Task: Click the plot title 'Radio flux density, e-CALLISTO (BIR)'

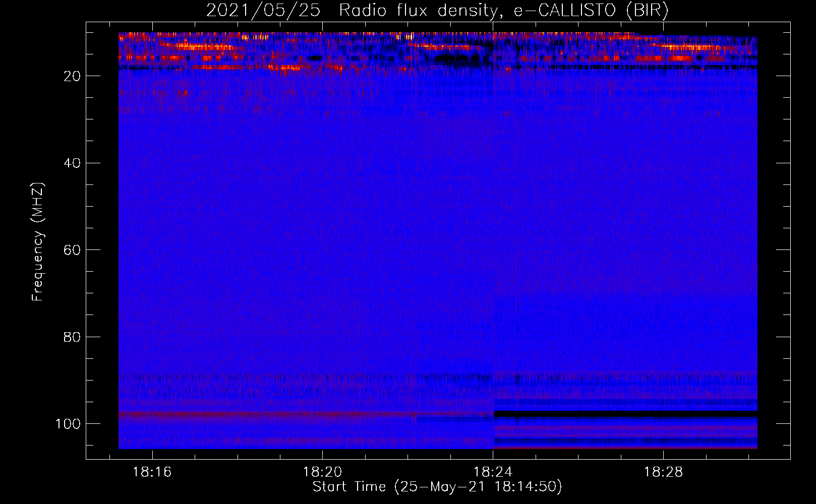Action: pyautogui.click(x=504, y=11)
